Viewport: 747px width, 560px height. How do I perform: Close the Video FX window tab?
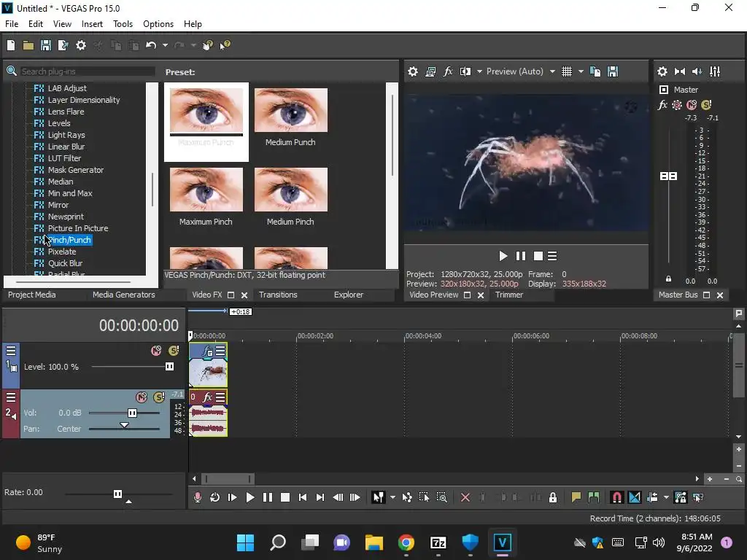(244, 295)
